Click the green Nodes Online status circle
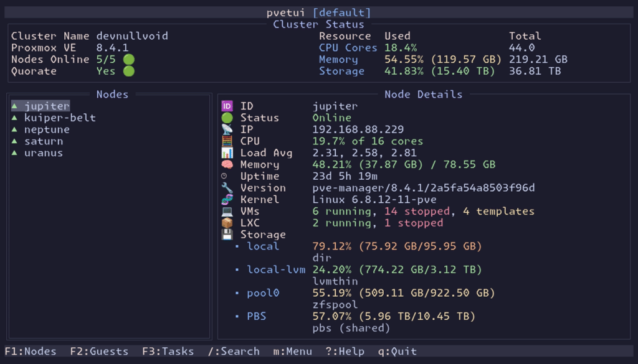 [128, 60]
